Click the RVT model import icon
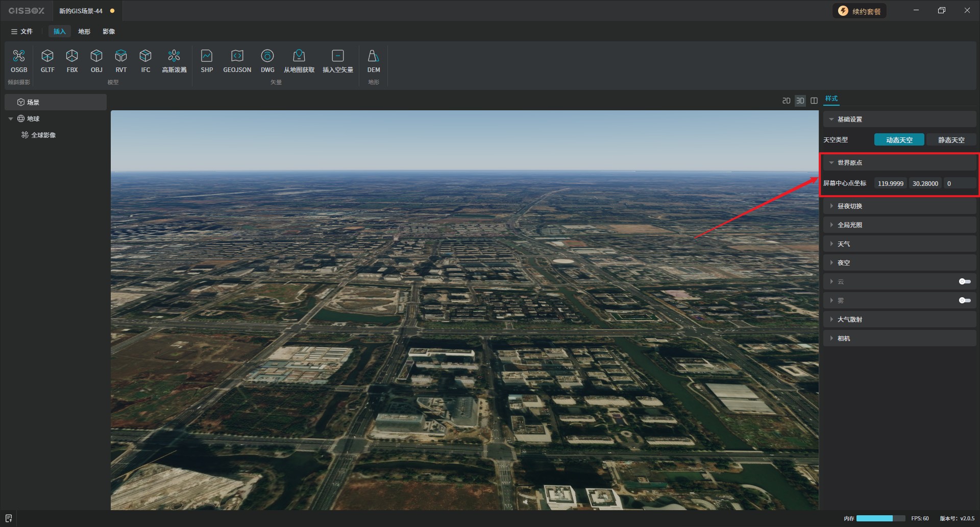The image size is (980, 527). click(121, 61)
